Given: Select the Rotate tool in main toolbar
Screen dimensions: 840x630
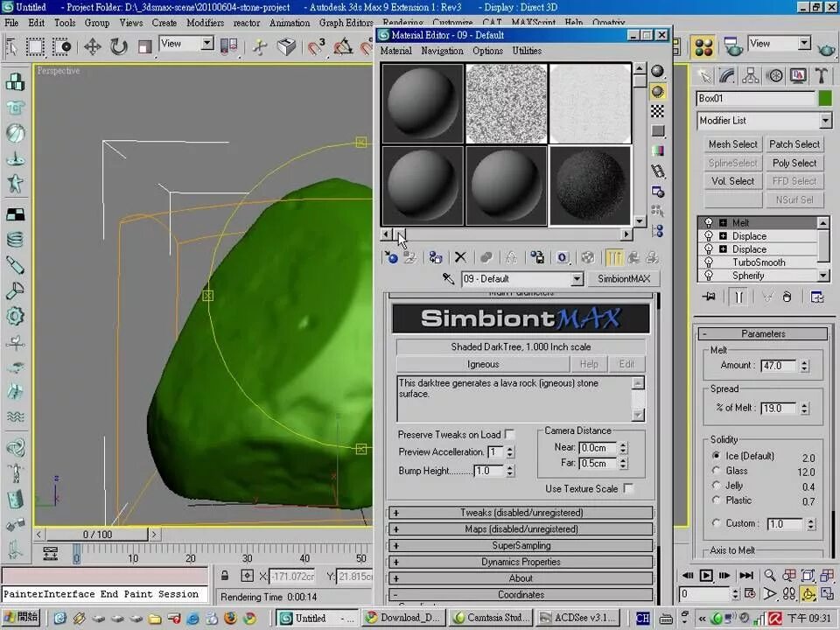Looking at the screenshot, I should tap(118, 46).
